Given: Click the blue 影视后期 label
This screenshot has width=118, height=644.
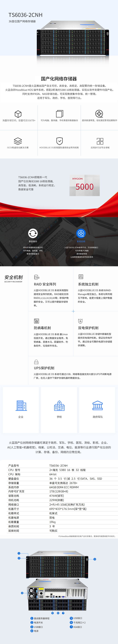Looking at the screenshot, I should point(81,242).
